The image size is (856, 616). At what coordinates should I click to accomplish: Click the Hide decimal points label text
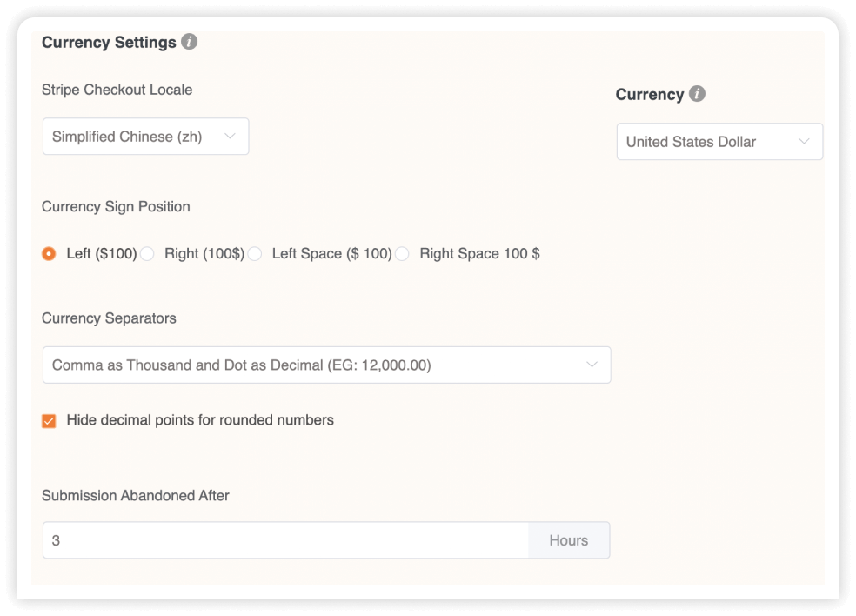[200, 420]
